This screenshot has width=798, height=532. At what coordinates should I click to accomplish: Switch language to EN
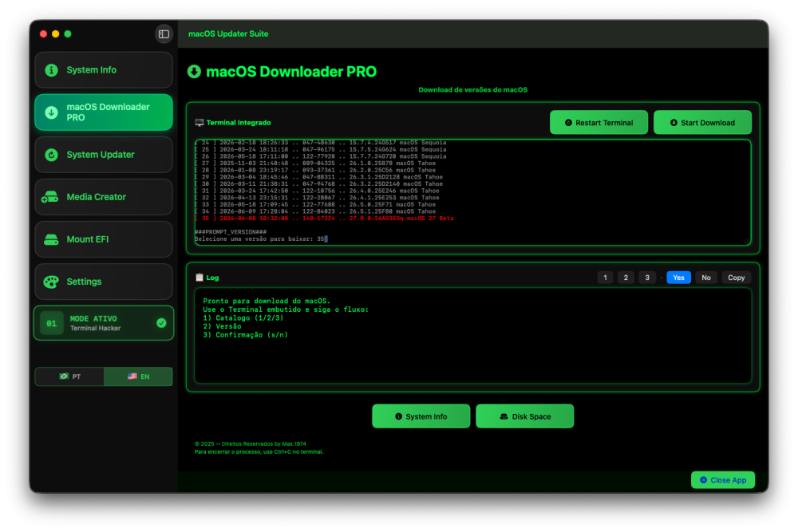pyautogui.click(x=138, y=376)
